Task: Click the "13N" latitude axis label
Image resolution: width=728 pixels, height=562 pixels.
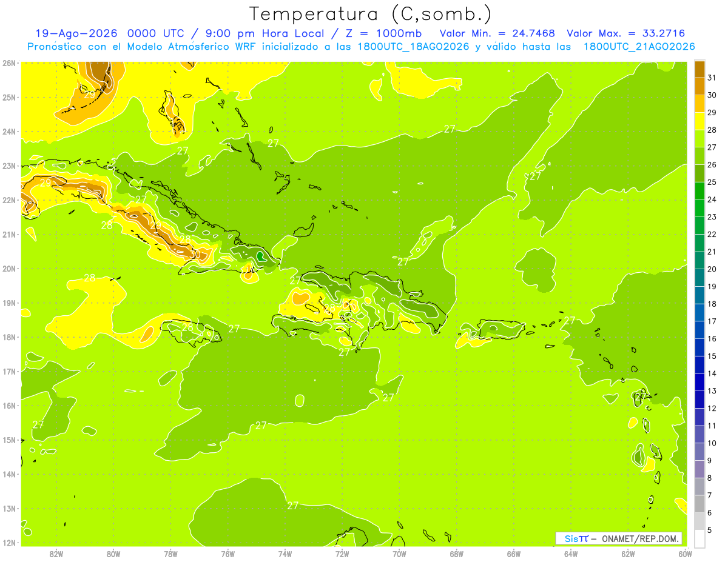Action: pyautogui.click(x=8, y=508)
